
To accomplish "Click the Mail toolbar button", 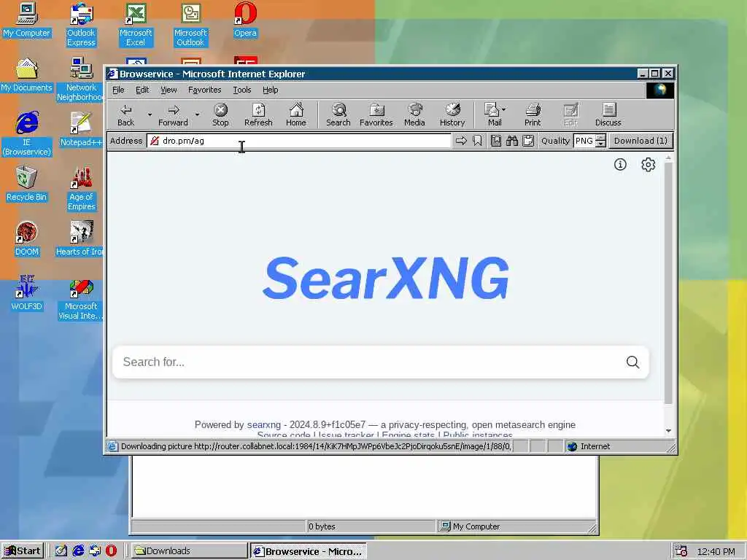I will pos(492,115).
